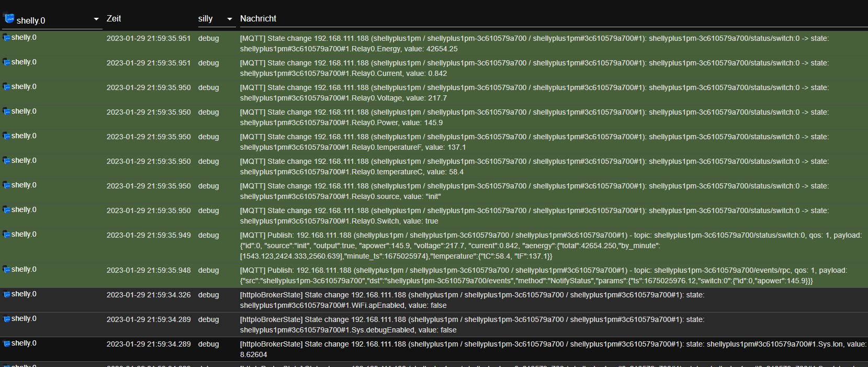The width and height of the screenshot is (868, 367).
Task: Click shelly icon in Relay0.Power row
Action: point(7,111)
